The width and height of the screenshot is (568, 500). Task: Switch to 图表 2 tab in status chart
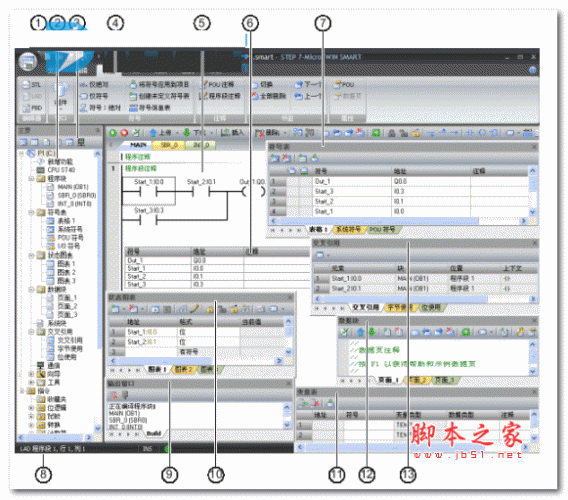tap(183, 370)
